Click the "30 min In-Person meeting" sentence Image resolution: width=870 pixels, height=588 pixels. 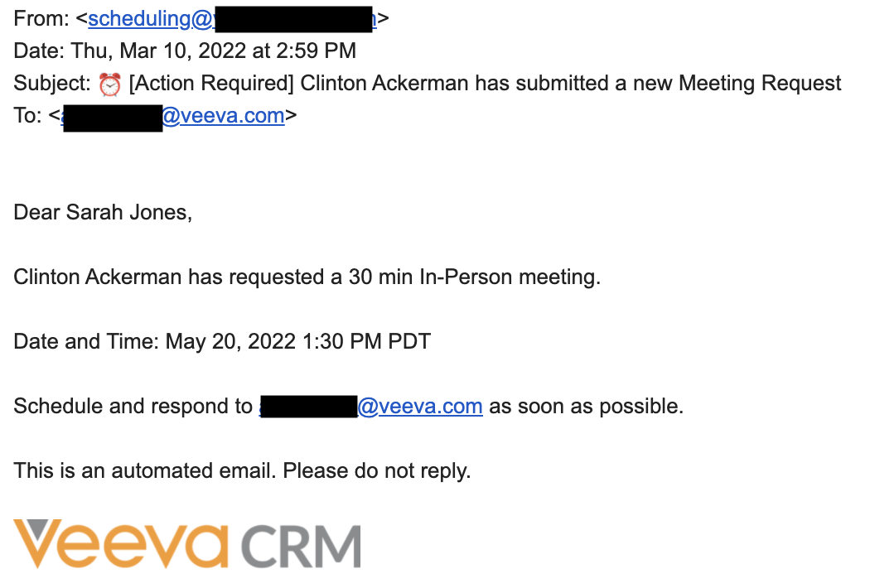tap(474, 277)
